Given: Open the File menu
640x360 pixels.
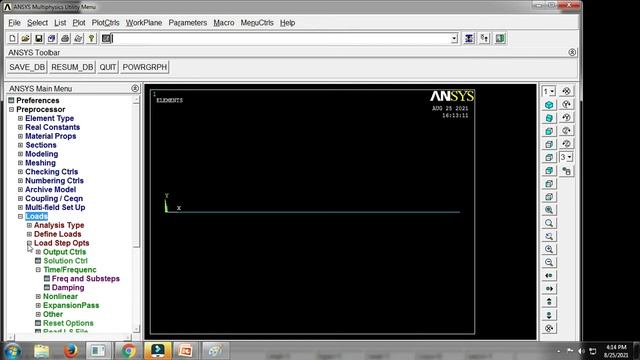Looking at the screenshot, I should point(14,23).
